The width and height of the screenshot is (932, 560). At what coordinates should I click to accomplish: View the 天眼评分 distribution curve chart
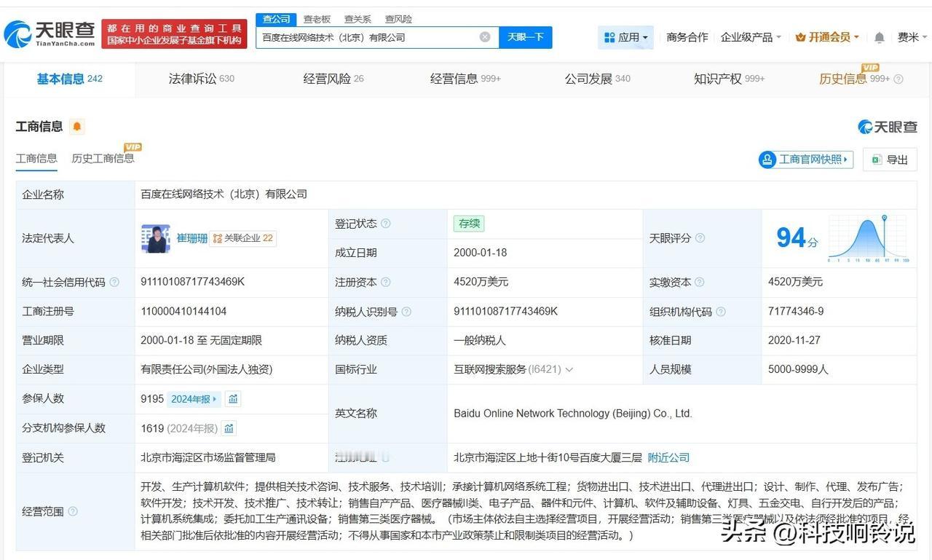(x=868, y=238)
